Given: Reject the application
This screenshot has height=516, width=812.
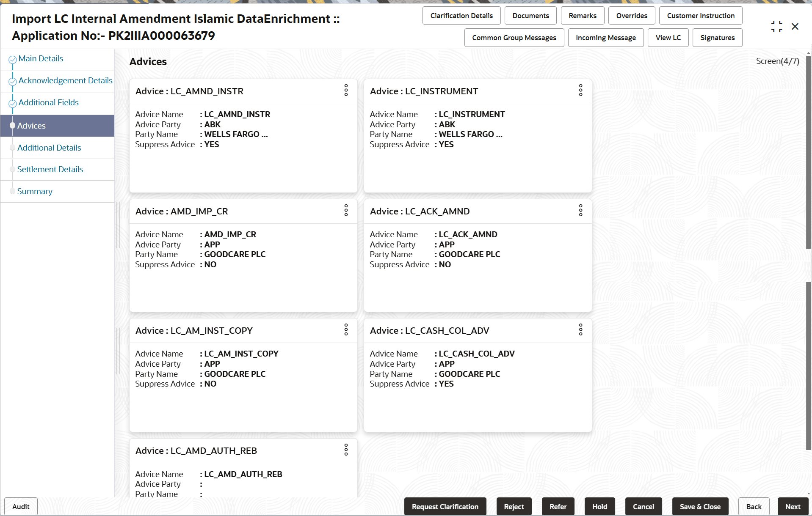Looking at the screenshot, I should 514,506.
